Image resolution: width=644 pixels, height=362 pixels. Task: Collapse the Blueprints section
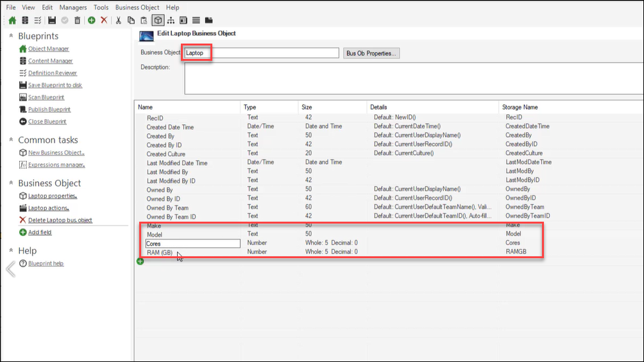point(12,37)
